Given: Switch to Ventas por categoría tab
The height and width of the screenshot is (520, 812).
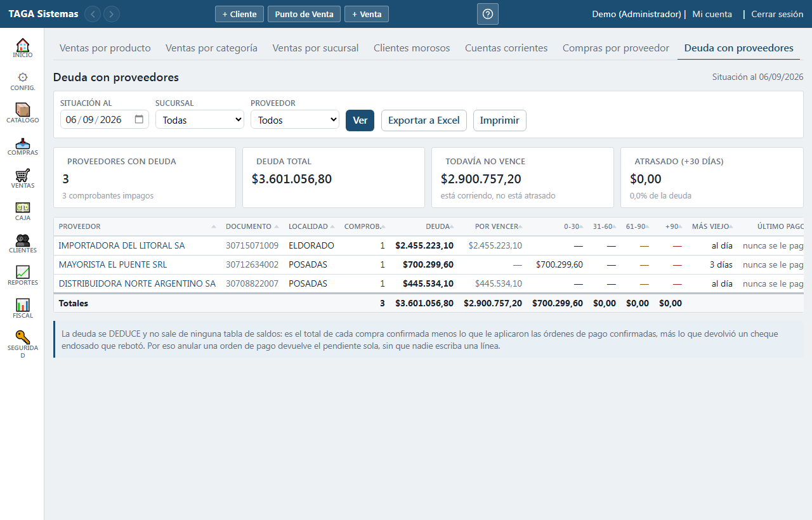Looking at the screenshot, I should (211, 48).
